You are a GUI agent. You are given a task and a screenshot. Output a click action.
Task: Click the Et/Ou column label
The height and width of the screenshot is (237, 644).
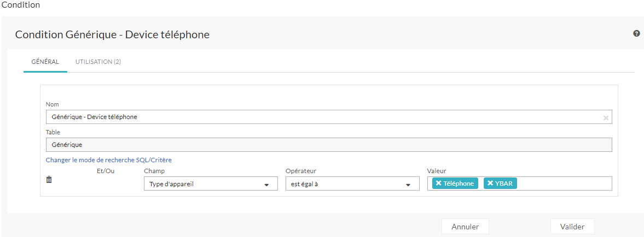pos(105,171)
